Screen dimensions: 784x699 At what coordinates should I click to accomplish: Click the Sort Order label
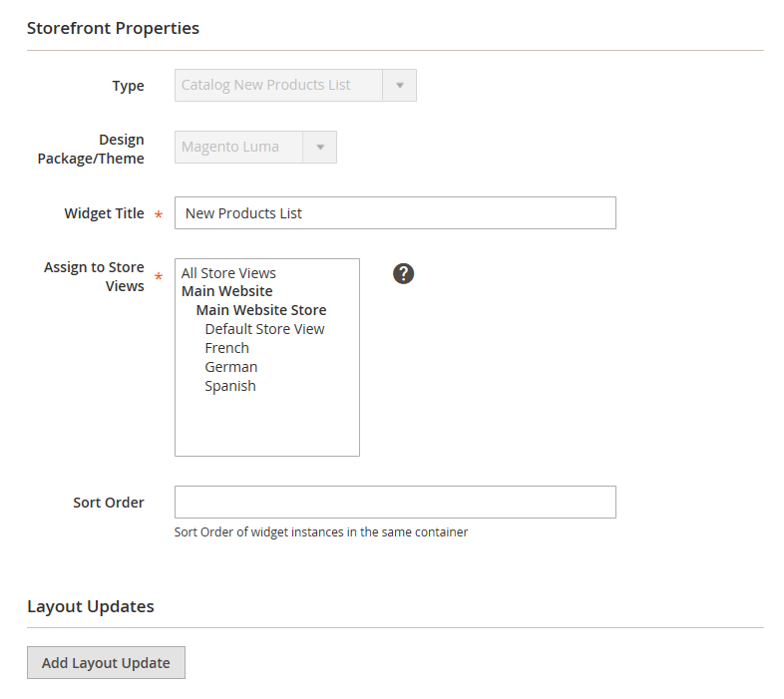click(109, 503)
